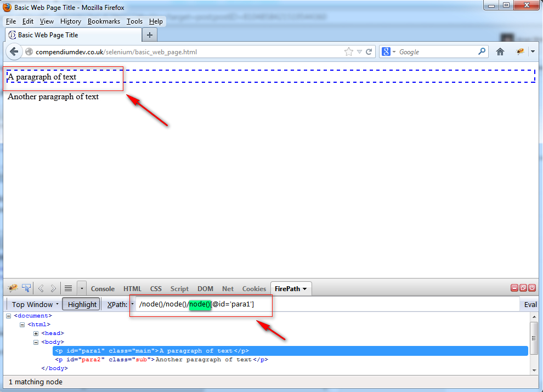Switch to the Console tab in Firebug
Image resolution: width=543 pixels, height=392 pixels.
point(103,288)
